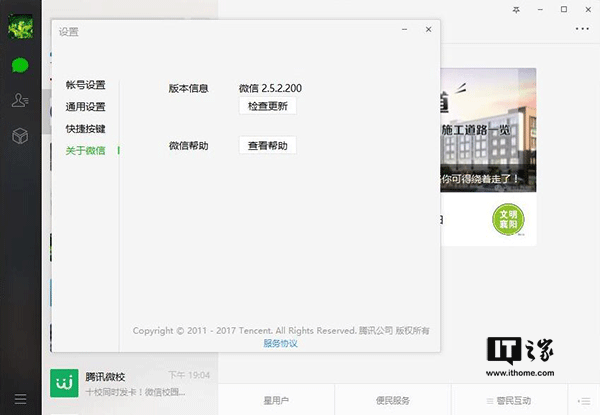Screen dimensions: 600x415
Task: Open the 腾讯微校 conversation
Action: click(x=130, y=383)
